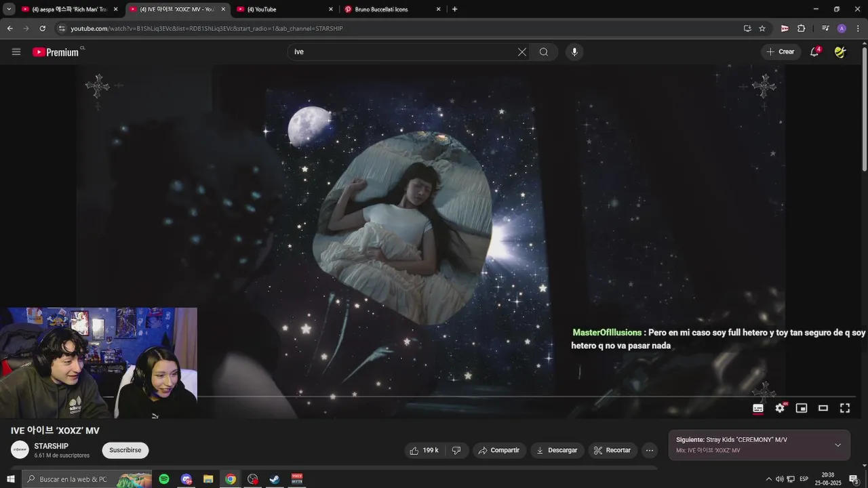Open the YouTube guide hamburger menu
The image size is (868, 488).
click(16, 52)
